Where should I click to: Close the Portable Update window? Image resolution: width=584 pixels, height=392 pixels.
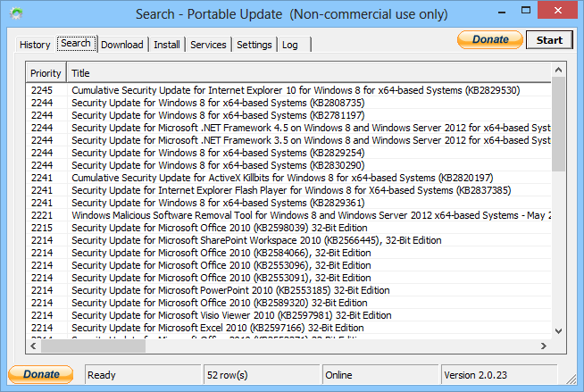coord(557,11)
